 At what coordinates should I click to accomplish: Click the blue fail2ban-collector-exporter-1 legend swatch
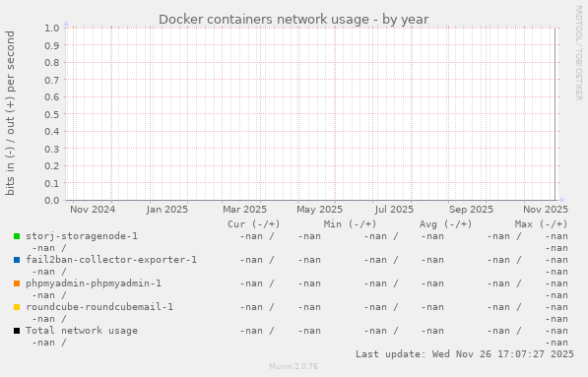[17, 260]
